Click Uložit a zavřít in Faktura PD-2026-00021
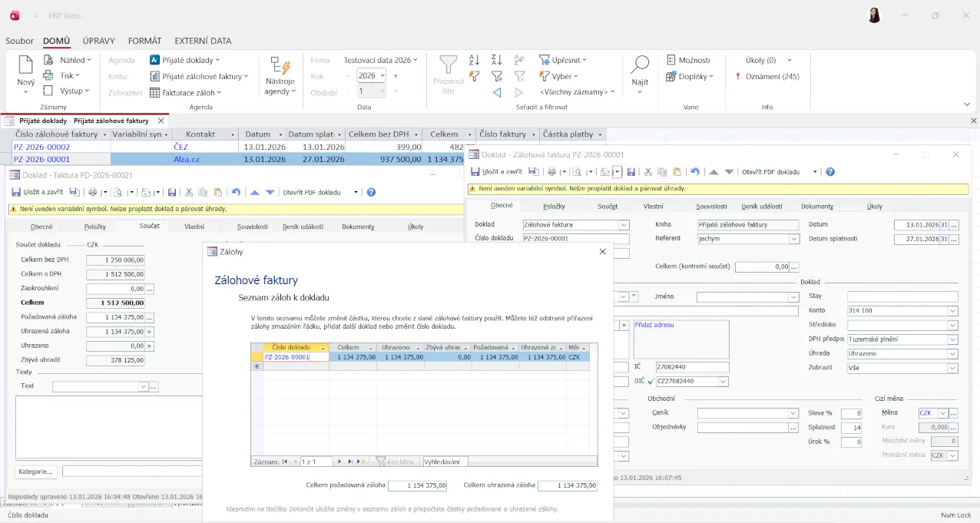The width and height of the screenshot is (980, 523). 37,192
